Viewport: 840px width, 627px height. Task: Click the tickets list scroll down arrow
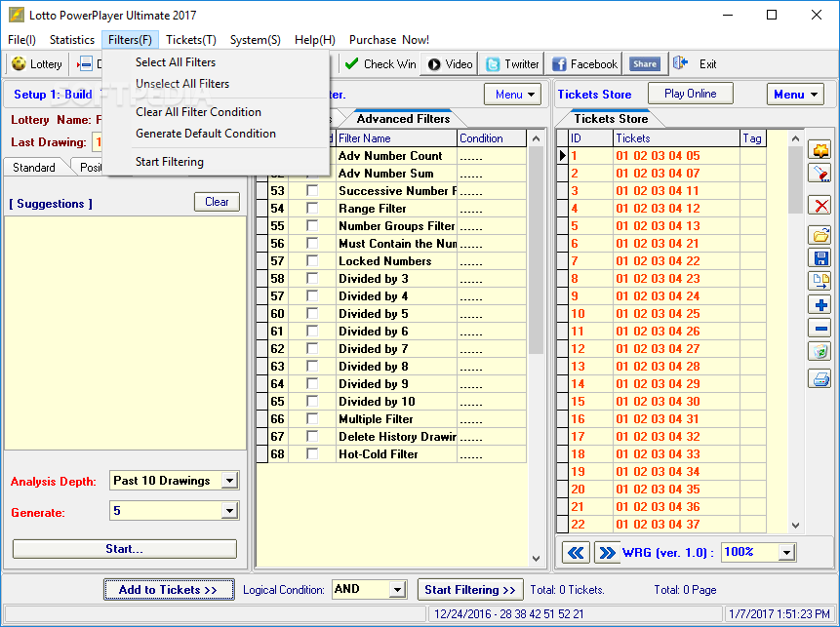coord(795,526)
